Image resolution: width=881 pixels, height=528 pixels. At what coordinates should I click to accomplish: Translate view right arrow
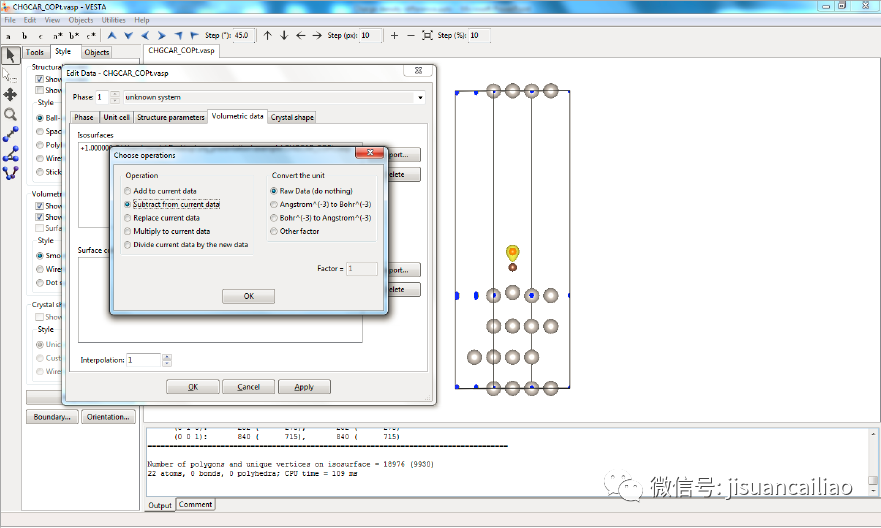click(317, 35)
